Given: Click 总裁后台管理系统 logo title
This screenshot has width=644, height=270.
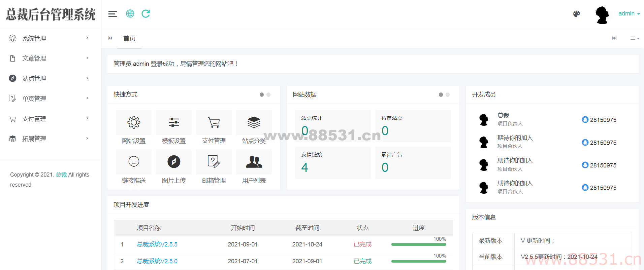Looking at the screenshot, I should pyautogui.click(x=51, y=14).
